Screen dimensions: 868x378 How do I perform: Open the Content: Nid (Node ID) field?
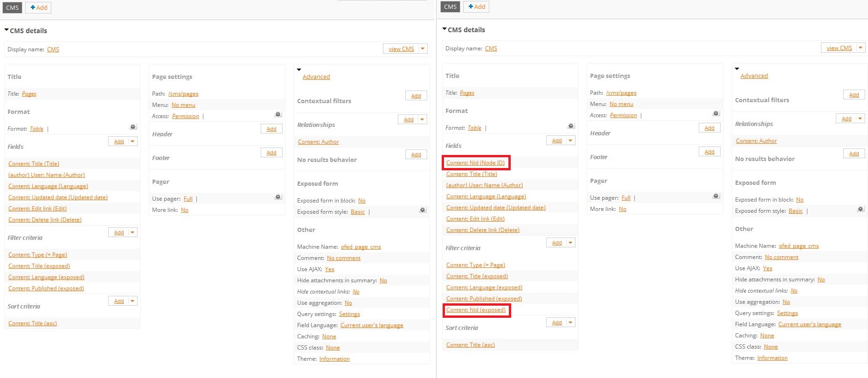point(475,163)
